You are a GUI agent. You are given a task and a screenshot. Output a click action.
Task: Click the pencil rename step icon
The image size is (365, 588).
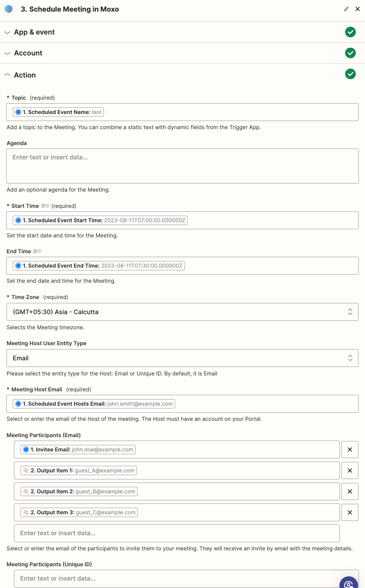pyautogui.click(x=346, y=9)
